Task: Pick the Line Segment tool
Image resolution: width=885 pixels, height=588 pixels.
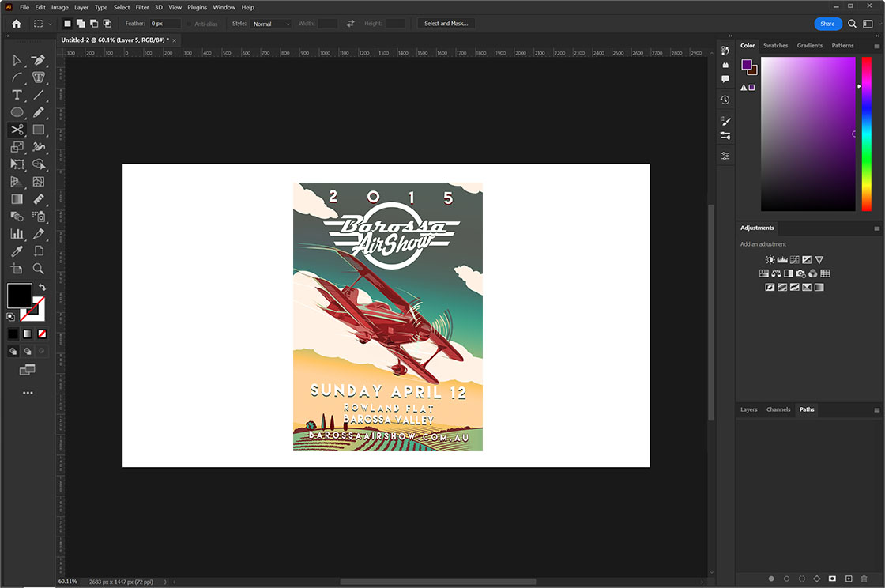Action: tap(39, 95)
